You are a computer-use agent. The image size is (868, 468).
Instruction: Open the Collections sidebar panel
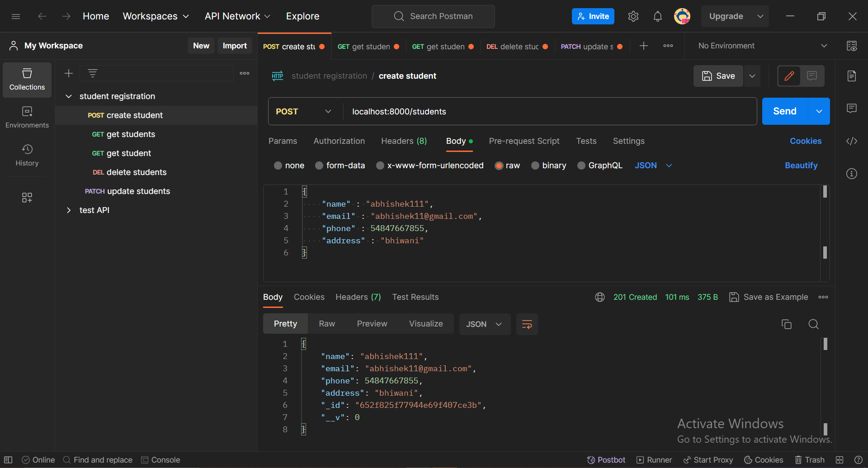click(x=27, y=80)
